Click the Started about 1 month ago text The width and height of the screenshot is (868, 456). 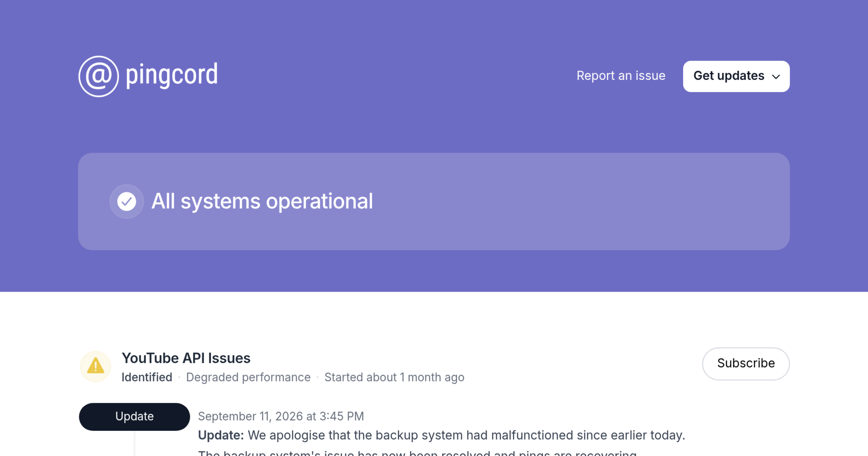[394, 377]
